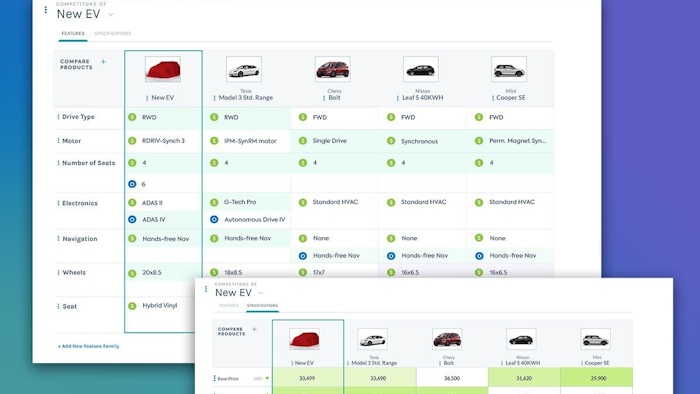
Task: Select the red New EV car thumbnail
Action: [x=163, y=69]
